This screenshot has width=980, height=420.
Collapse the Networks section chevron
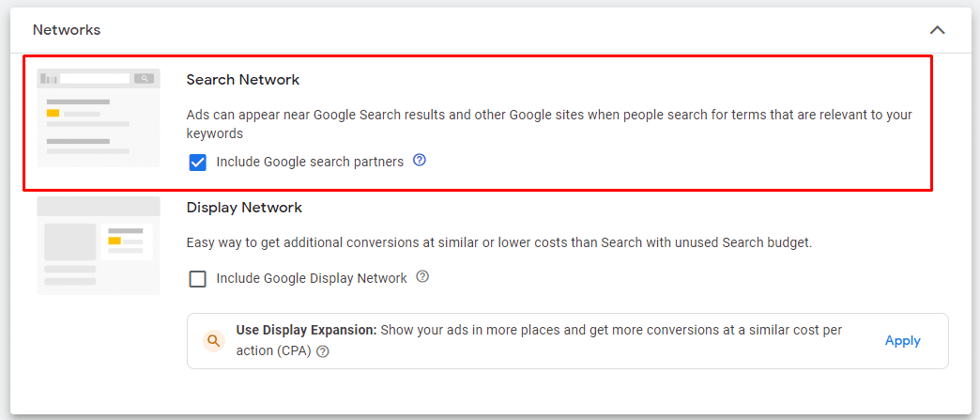[x=937, y=30]
